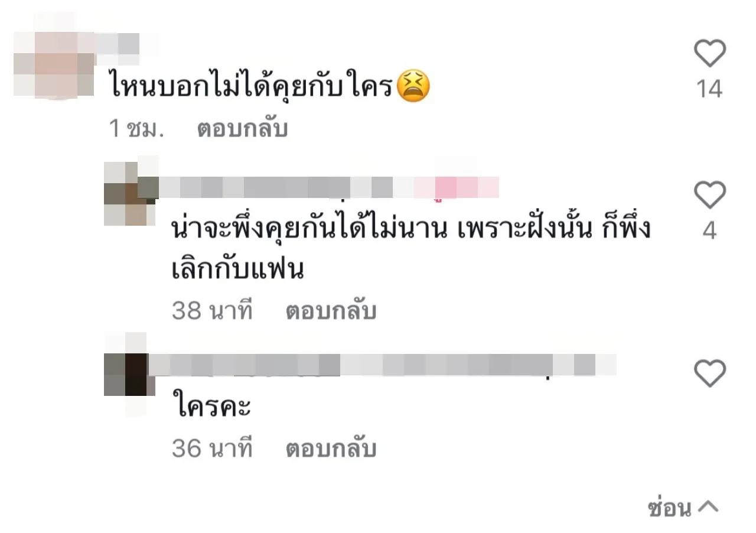Click ตอบกลับ under the 1 ชม. comment
The height and width of the screenshot is (533, 756).
pos(242,129)
